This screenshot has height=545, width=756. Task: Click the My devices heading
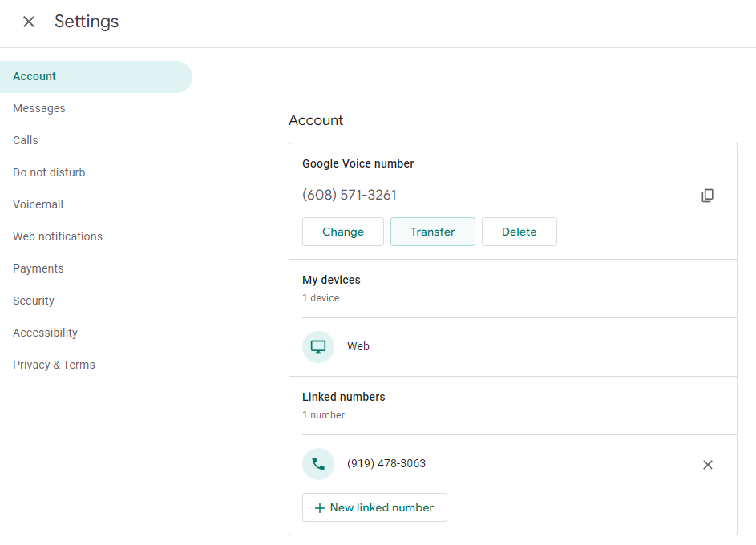coord(331,280)
